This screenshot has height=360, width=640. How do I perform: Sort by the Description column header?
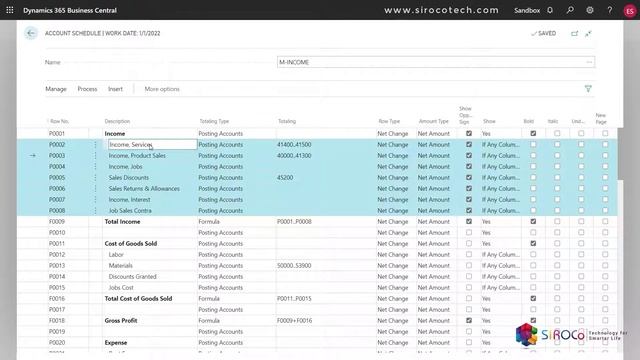117,121
